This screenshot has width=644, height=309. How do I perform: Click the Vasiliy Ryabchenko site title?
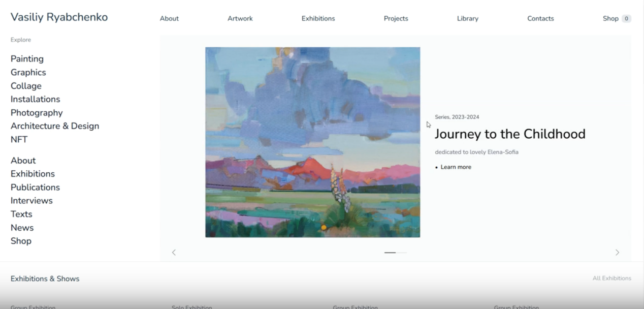click(x=59, y=17)
